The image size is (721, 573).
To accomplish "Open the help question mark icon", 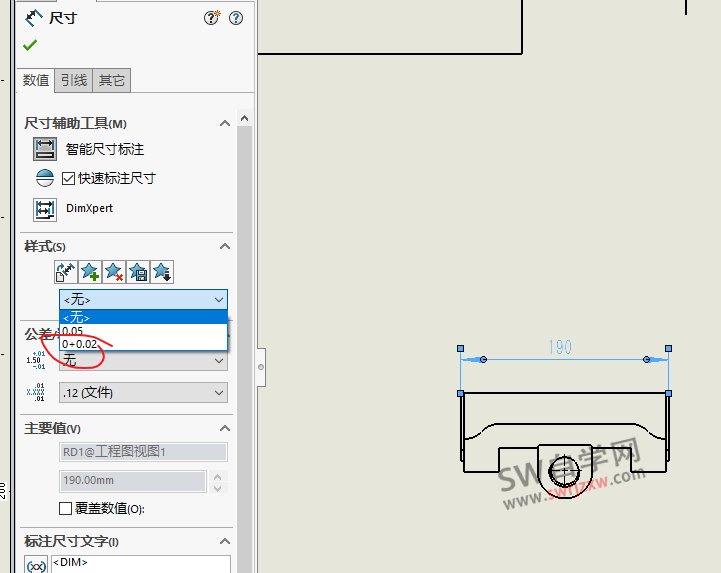I will point(236,18).
